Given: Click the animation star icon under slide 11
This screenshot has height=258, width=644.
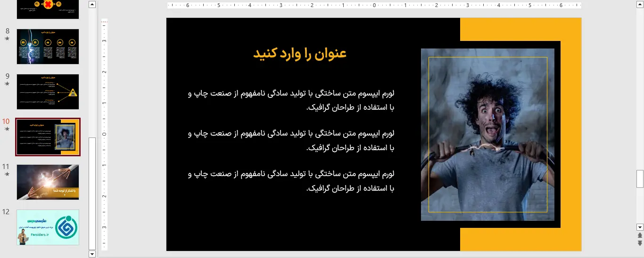Looking at the screenshot, I should coord(7,174).
